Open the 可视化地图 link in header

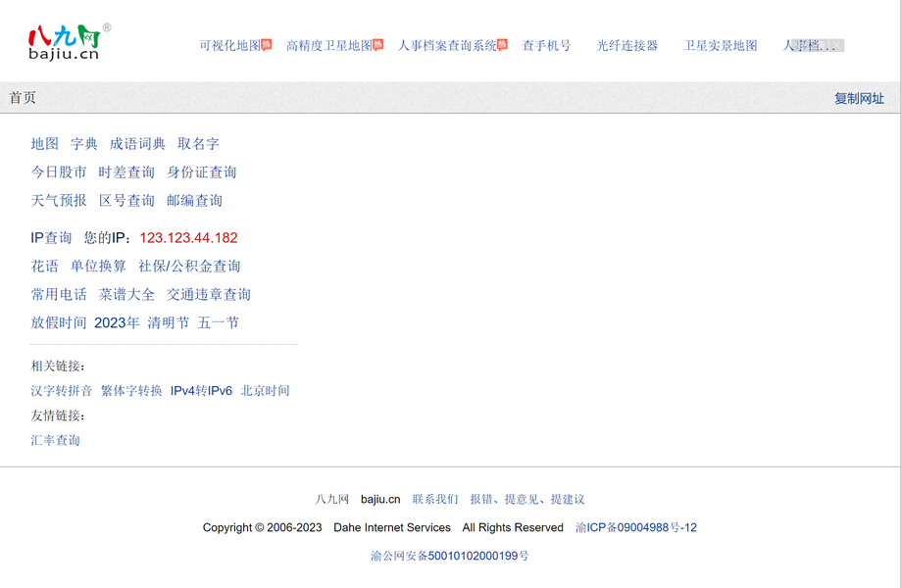pyautogui.click(x=230, y=45)
